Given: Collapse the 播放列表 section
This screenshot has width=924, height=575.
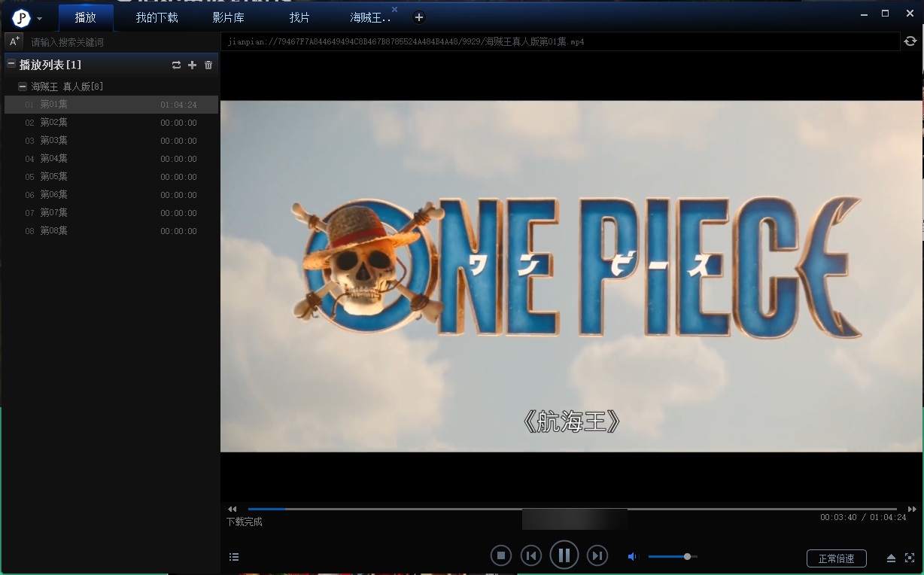Looking at the screenshot, I should [x=11, y=65].
